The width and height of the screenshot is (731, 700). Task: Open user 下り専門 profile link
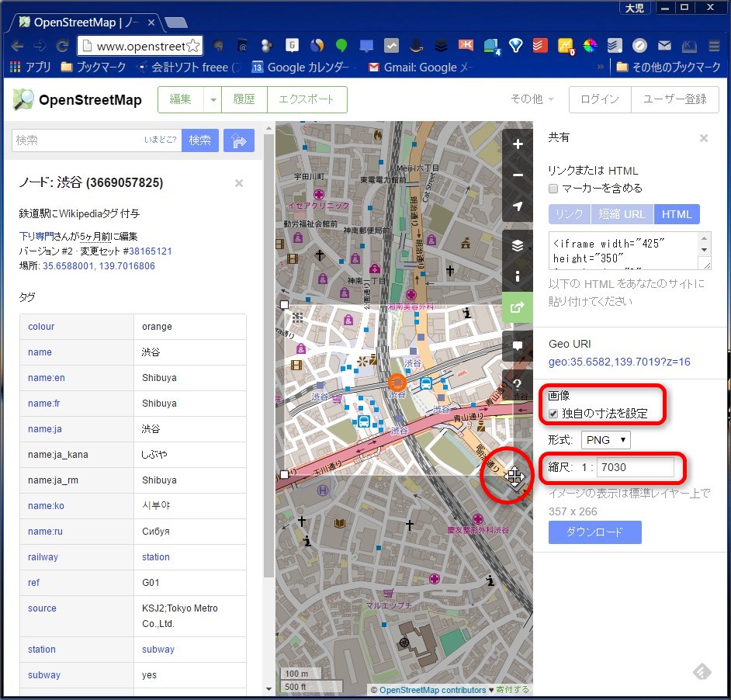pos(36,237)
